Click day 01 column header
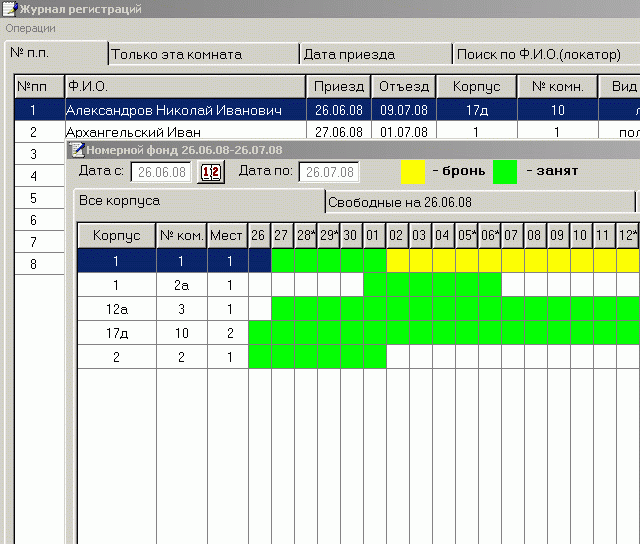 click(x=374, y=235)
